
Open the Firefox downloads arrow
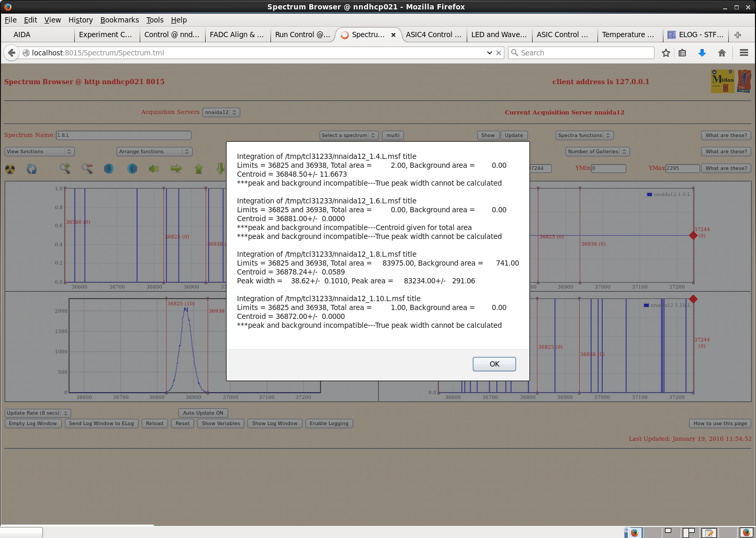702,53
